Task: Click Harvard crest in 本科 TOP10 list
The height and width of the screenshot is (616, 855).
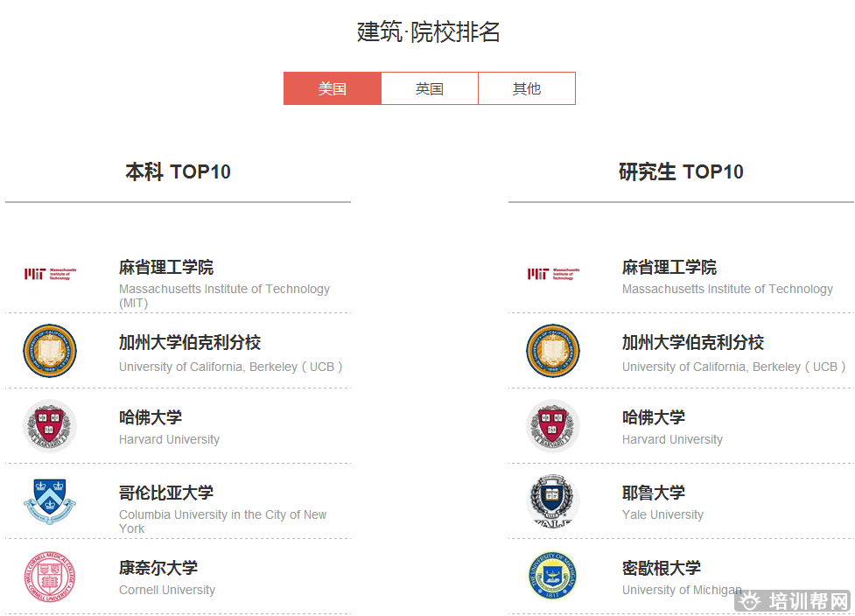Action: click(x=50, y=426)
